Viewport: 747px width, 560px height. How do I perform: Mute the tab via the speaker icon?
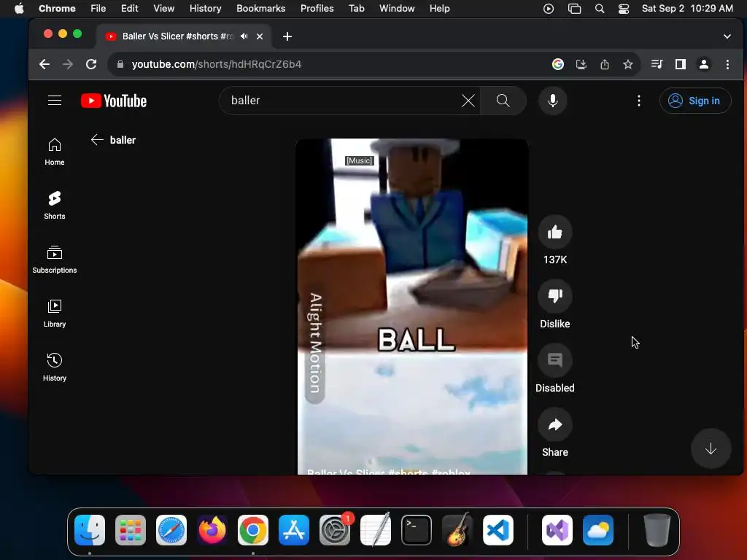tap(244, 36)
